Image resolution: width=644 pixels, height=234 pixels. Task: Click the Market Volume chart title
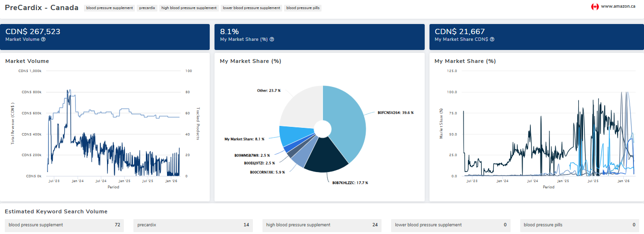tap(27, 61)
